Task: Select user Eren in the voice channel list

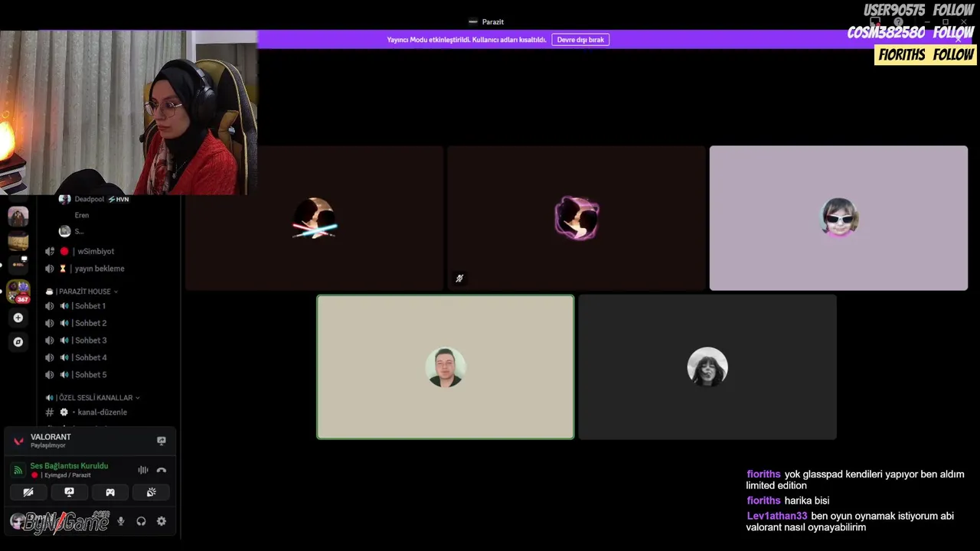Action: pyautogui.click(x=82, y=216)
